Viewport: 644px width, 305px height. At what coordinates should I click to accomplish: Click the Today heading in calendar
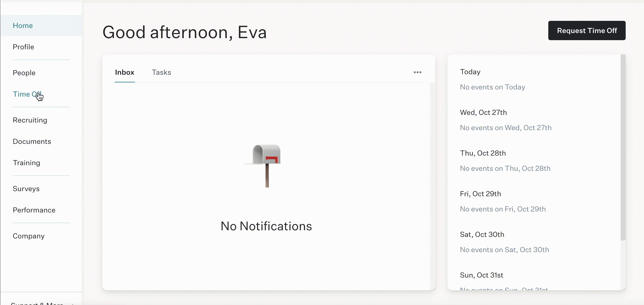[470, 72]
